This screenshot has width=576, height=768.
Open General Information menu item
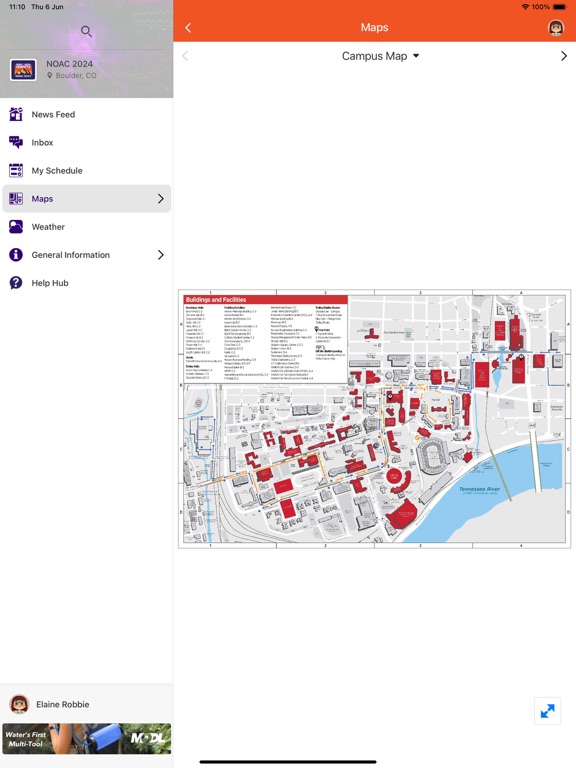pos(87,255)
